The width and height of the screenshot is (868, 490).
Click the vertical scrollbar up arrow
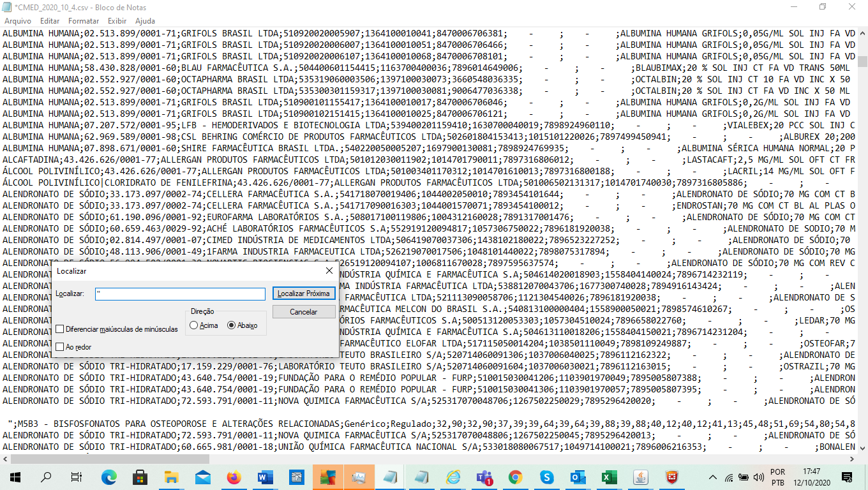click(x=862, y=33)
